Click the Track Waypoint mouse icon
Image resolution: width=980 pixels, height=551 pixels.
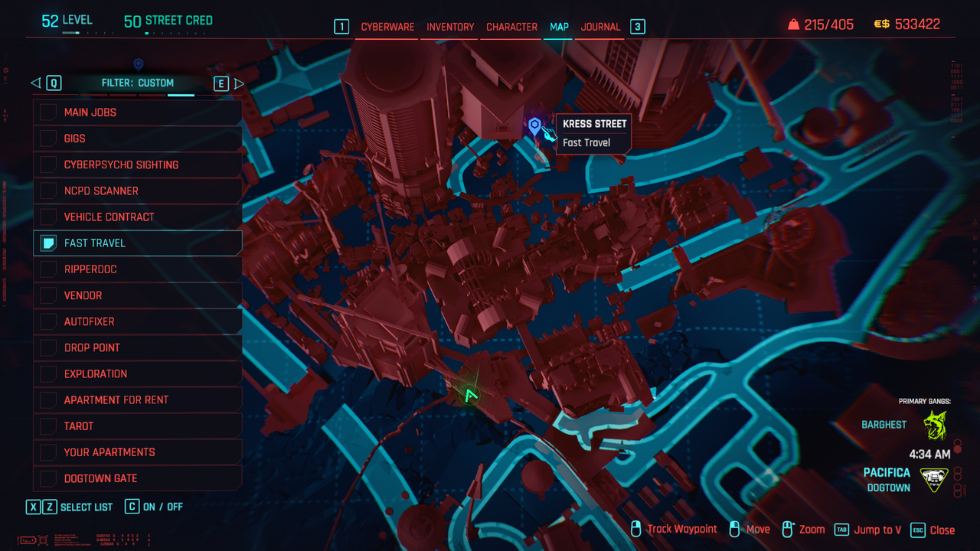coord(635,529)
